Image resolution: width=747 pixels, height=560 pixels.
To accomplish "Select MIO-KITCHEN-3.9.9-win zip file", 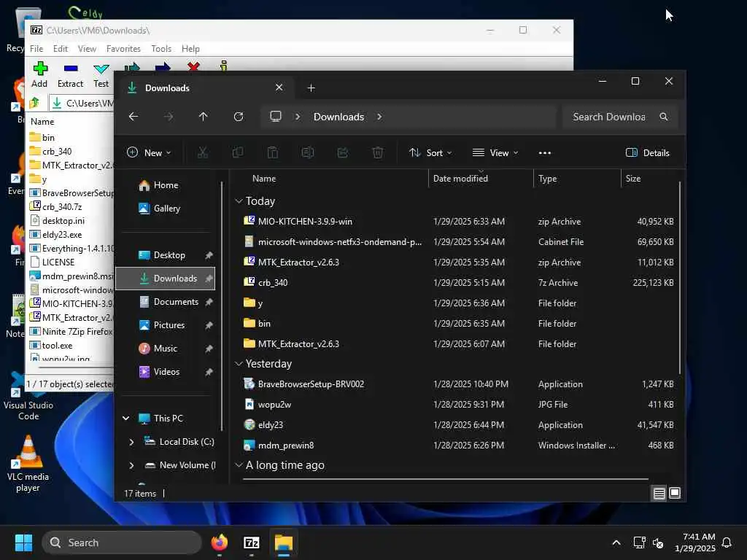I will coord(458,222).
